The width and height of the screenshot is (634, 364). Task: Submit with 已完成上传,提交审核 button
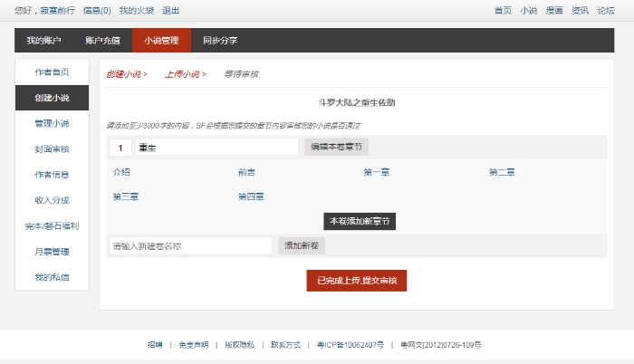[x=357, y=281]
